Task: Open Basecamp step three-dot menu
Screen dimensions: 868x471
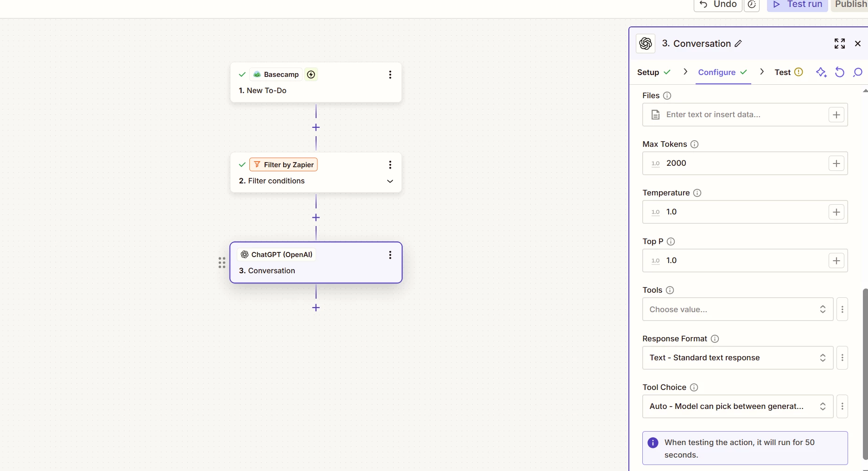Action: click(390, 75)
